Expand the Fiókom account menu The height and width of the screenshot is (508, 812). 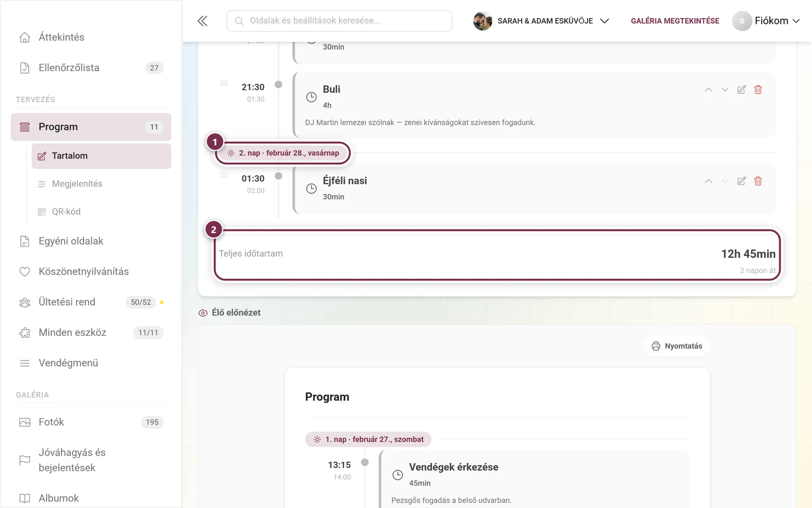coord(766,21)
